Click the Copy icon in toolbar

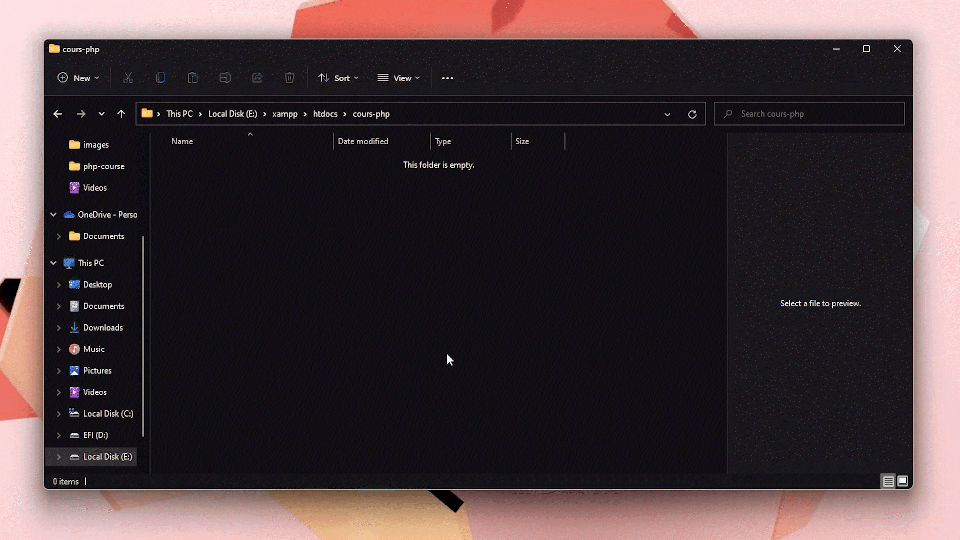(x=160, y=78)
